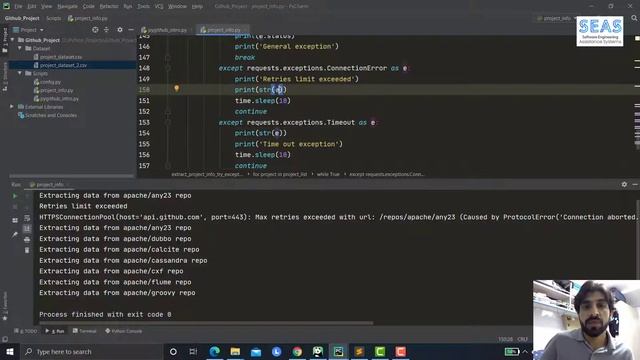
Task: Click the print icon in Run console
Action: point(27,240)
